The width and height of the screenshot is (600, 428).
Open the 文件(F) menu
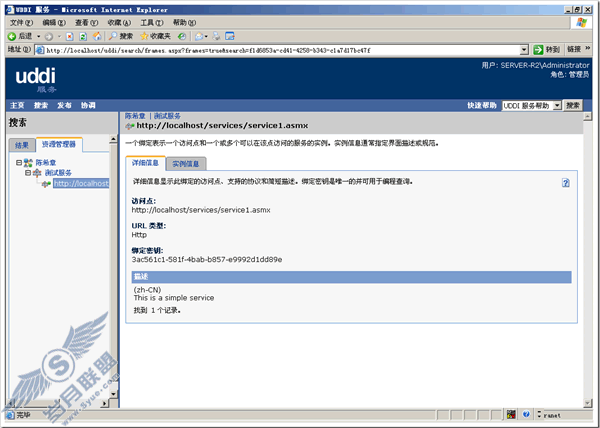(21, 23)
